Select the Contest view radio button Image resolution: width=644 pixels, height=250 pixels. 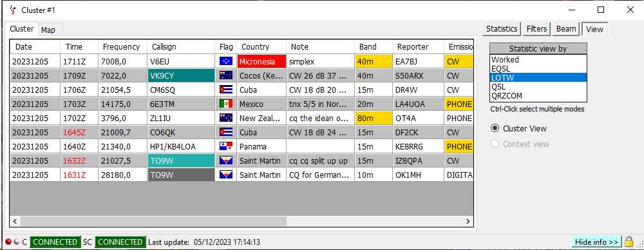(x=495, y=144)
